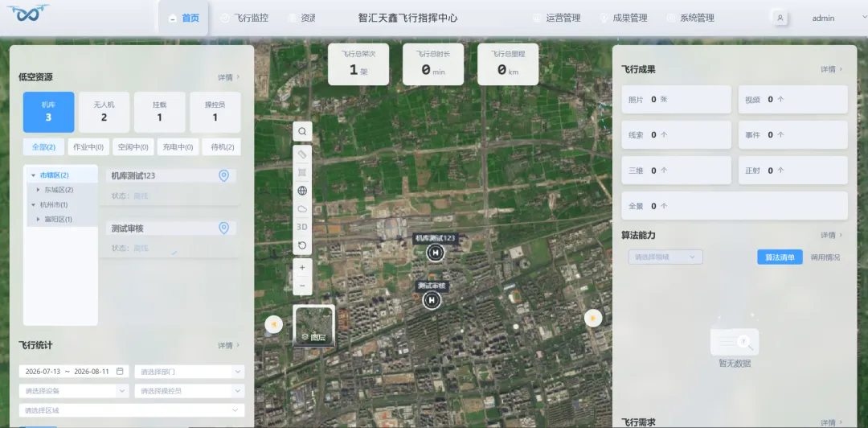This screenshot has height=428, width=868.
Task: Select the 算法清单 button
Action: [x=780, y=257]
